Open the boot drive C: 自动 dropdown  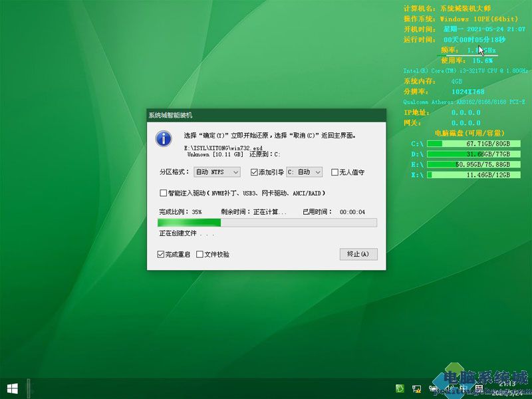click(x=305, y=172)
